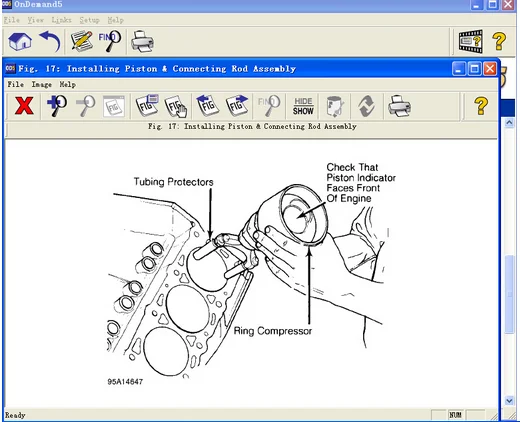Toggle the HIDE SHOW button

click(303, 106)
